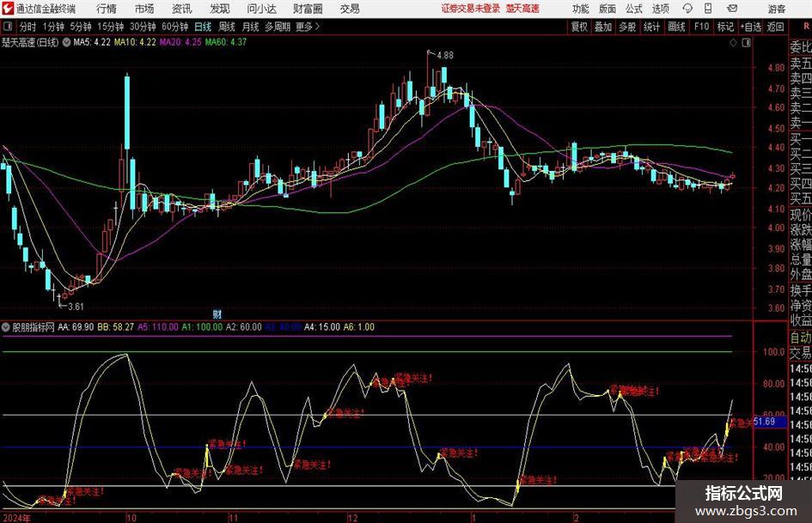Click the A2: 60.00 indicator value
This screenshot has width=812, height=523.
(x=244, y=326)
